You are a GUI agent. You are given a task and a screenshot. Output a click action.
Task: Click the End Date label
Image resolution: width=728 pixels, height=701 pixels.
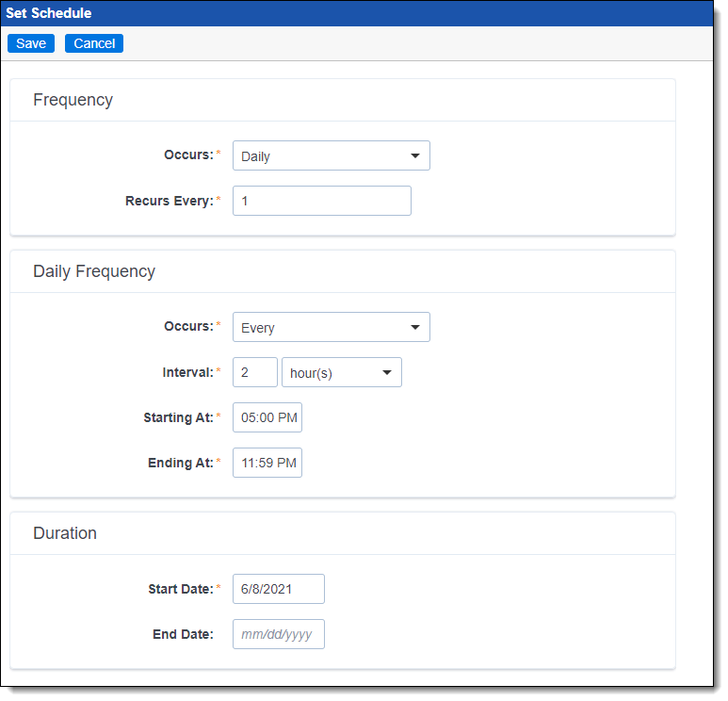[x=183, y=634]
